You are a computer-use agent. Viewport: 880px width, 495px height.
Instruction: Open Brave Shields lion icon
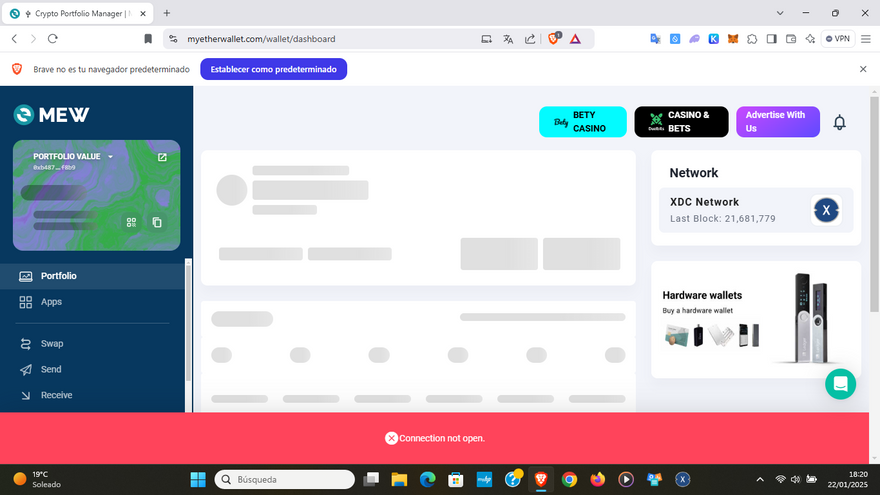pyautogui.click(x=554, y=39)
